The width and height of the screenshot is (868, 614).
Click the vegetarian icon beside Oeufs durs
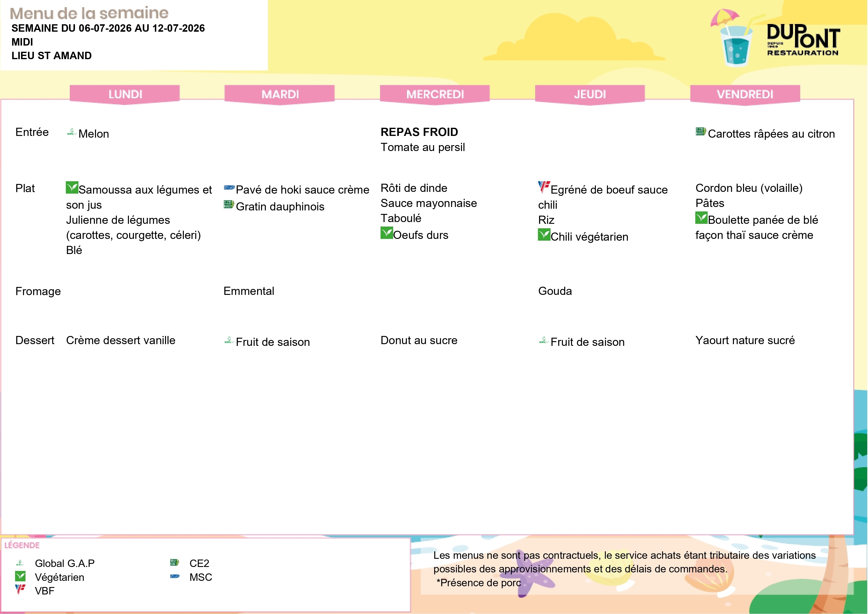click(x=386, y=233)
